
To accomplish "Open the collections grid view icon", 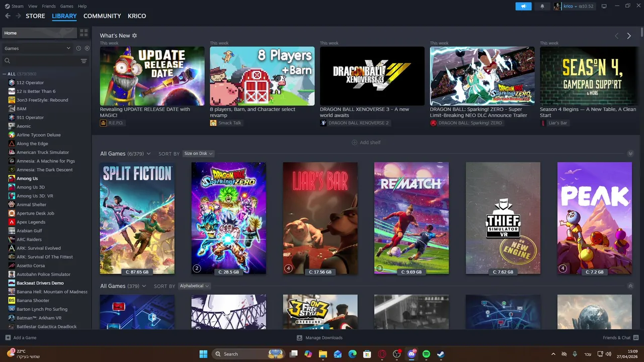I will (84, 33).
